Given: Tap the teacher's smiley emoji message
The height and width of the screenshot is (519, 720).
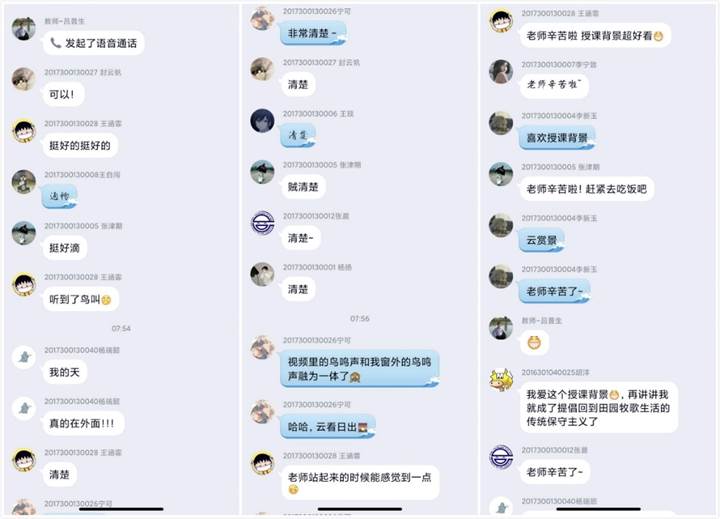Looking at the screenshot, I should click(x=534, y=343).
